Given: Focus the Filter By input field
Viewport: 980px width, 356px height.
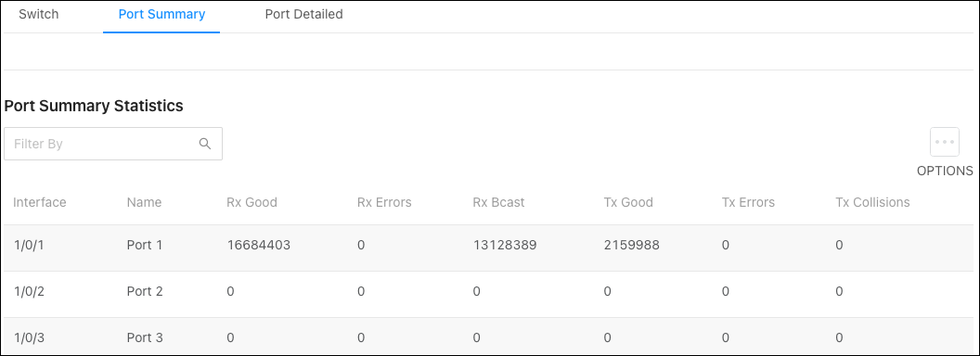Looking at the screenshot, I should tap(113, 144).
